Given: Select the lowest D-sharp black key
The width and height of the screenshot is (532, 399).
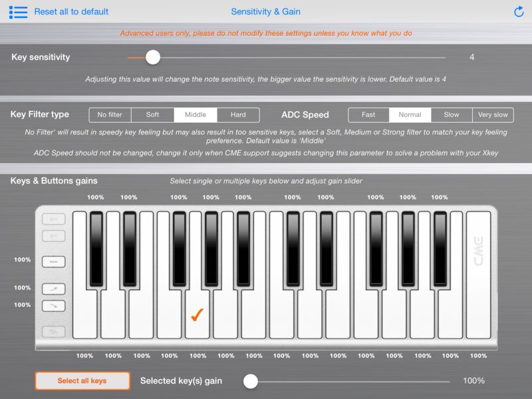Looking at the screenshot, I should coord(129,249).
